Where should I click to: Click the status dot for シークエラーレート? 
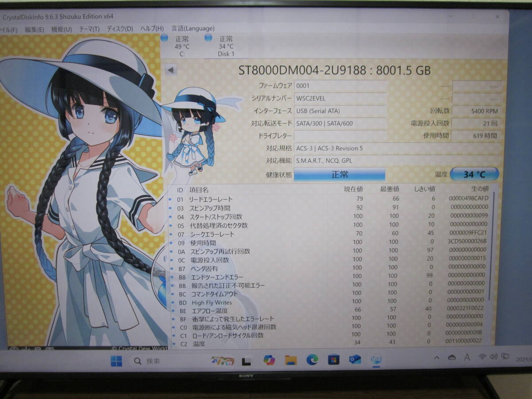pyautogui.click(x=171, y=234)
